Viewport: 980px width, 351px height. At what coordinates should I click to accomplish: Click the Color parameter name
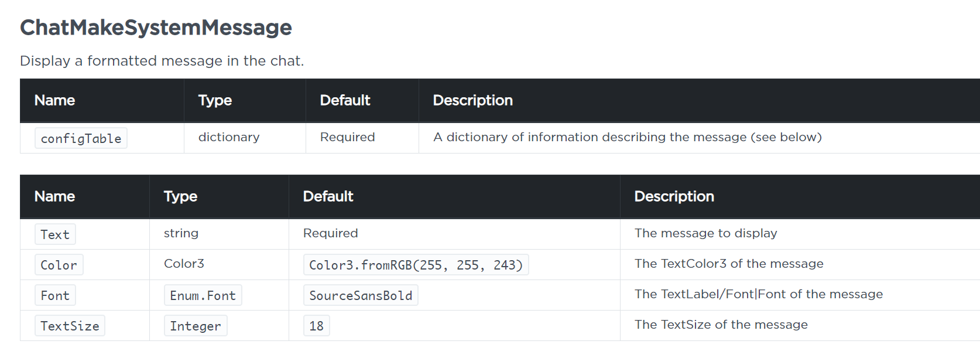click(x=59, y=265)
